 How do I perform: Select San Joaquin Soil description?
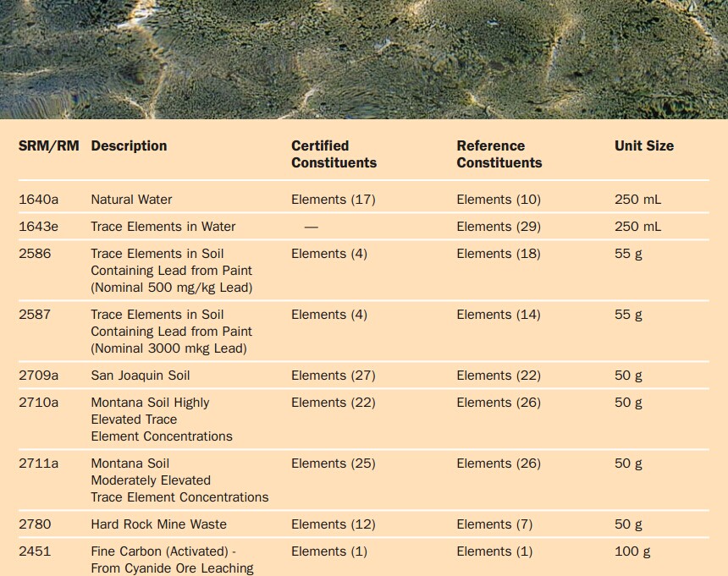[141, 376]
